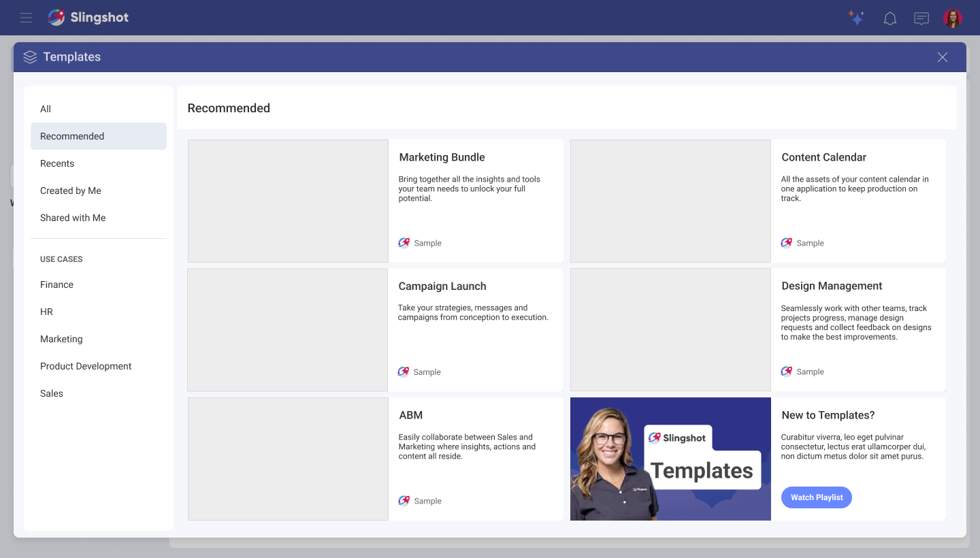Click the Content Calendar preview thumbnail

pyautogui.click(x=670, y=201)
